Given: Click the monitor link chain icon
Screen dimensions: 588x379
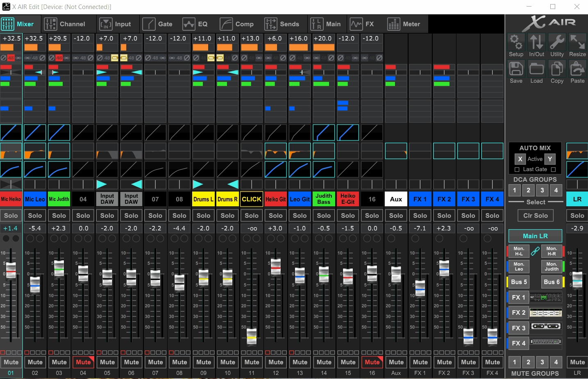Looking at the screenshot, I should coord(535,251).
